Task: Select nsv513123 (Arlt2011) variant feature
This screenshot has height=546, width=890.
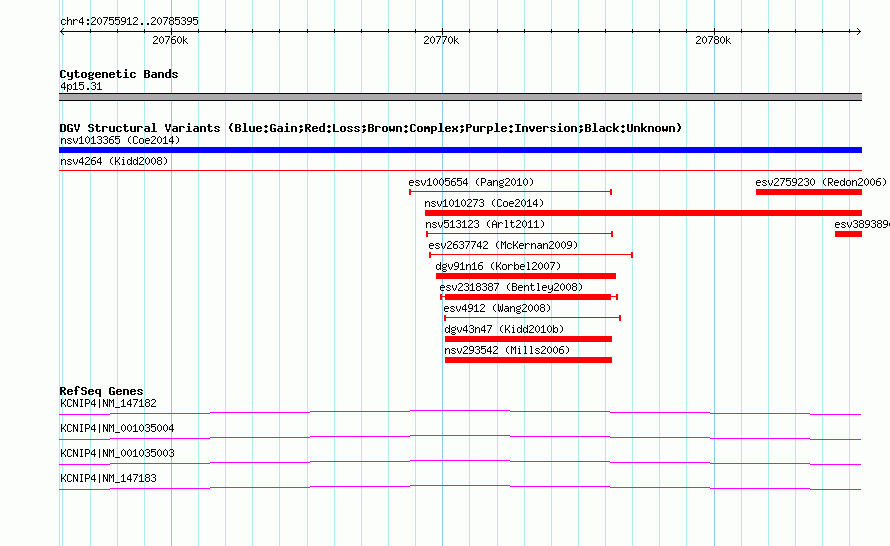Action: pos(519,234)
